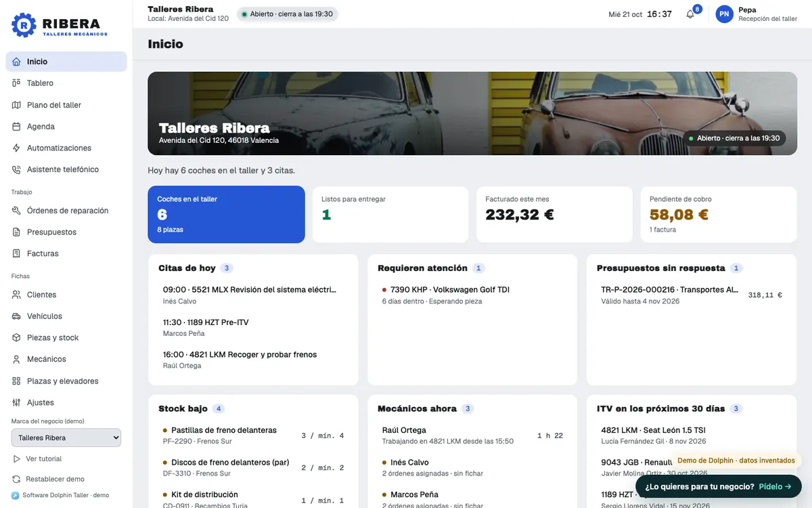The image size is (812, 508).
Task: Select Automatizaciones in the sidebar
Action: 66,148
